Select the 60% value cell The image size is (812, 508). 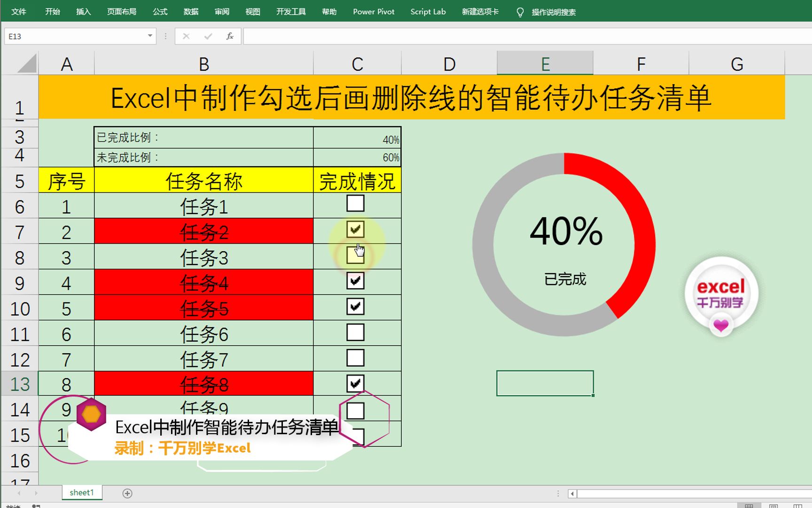click(357, 158)
